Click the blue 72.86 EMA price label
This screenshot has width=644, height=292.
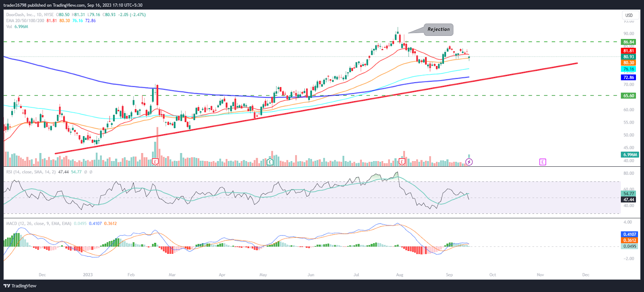tap(629, 77)
